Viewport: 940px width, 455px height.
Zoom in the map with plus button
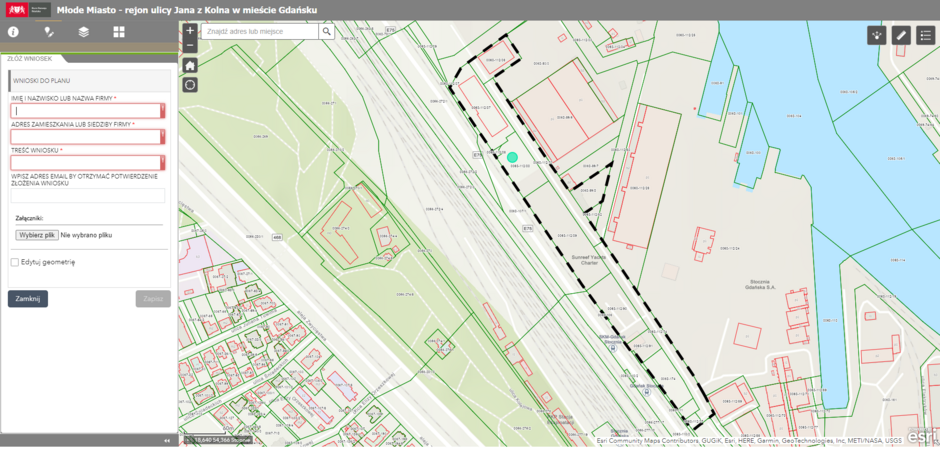(x=190, y=30)
